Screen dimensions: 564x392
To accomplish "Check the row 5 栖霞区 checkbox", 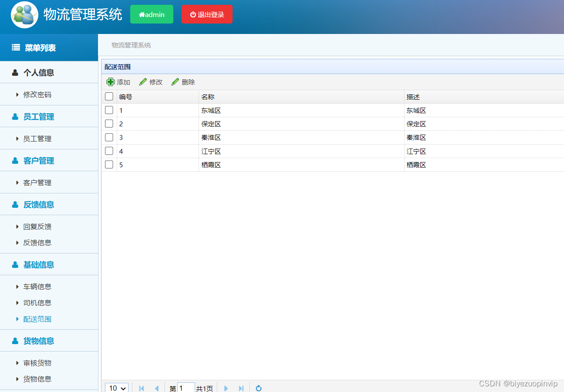I will 109,164.
